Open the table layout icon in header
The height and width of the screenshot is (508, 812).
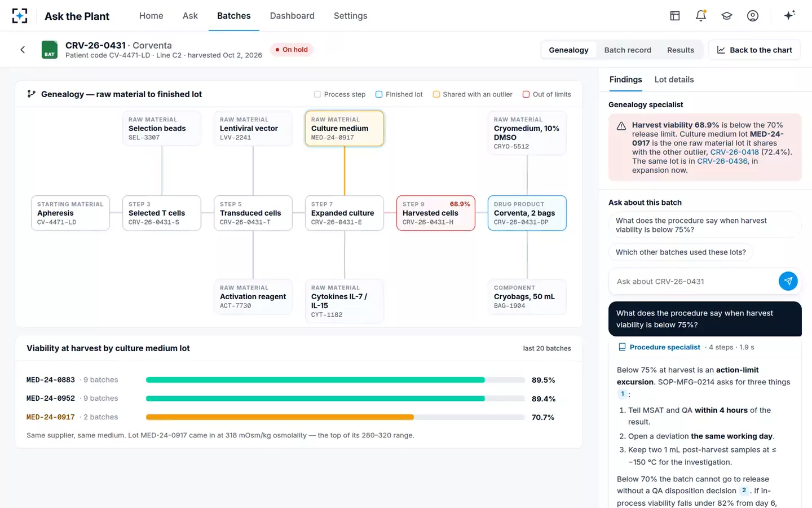[x=675, y=16]
